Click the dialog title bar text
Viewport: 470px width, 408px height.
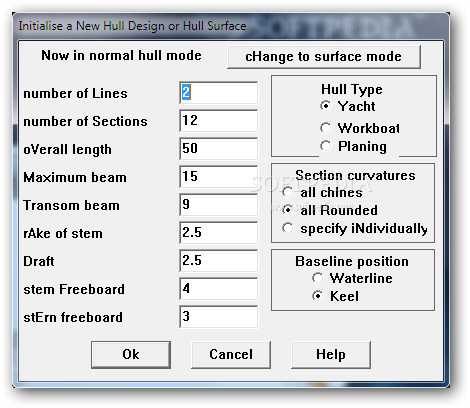click(x=132, y=26)
